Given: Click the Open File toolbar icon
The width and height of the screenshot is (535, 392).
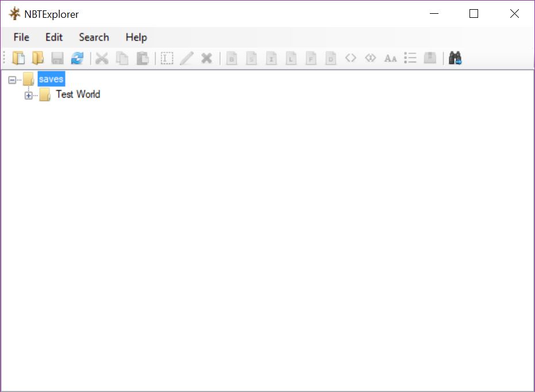Looking at the screenshot, I should pyautogui.click(x=18, y=58).
